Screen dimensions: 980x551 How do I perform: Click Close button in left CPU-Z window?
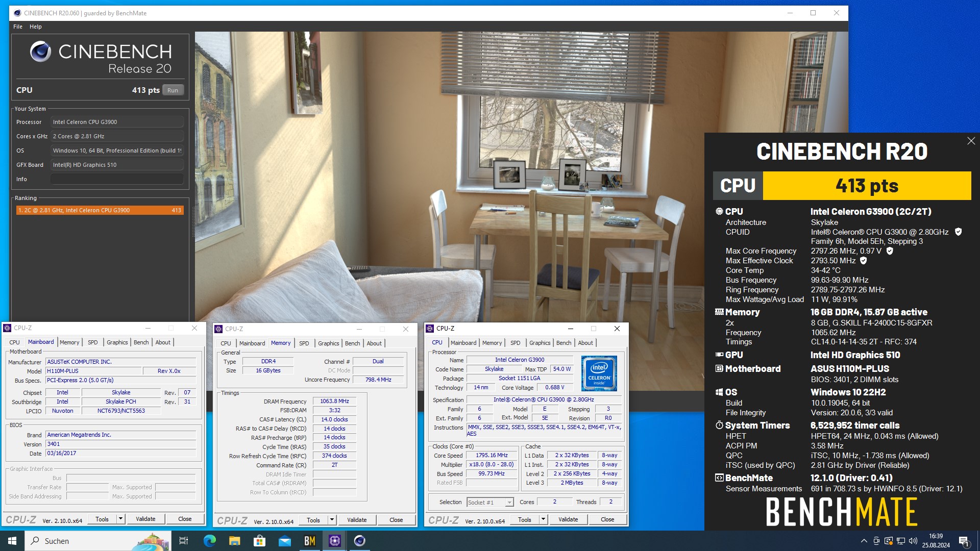click(x=185, y=519)
